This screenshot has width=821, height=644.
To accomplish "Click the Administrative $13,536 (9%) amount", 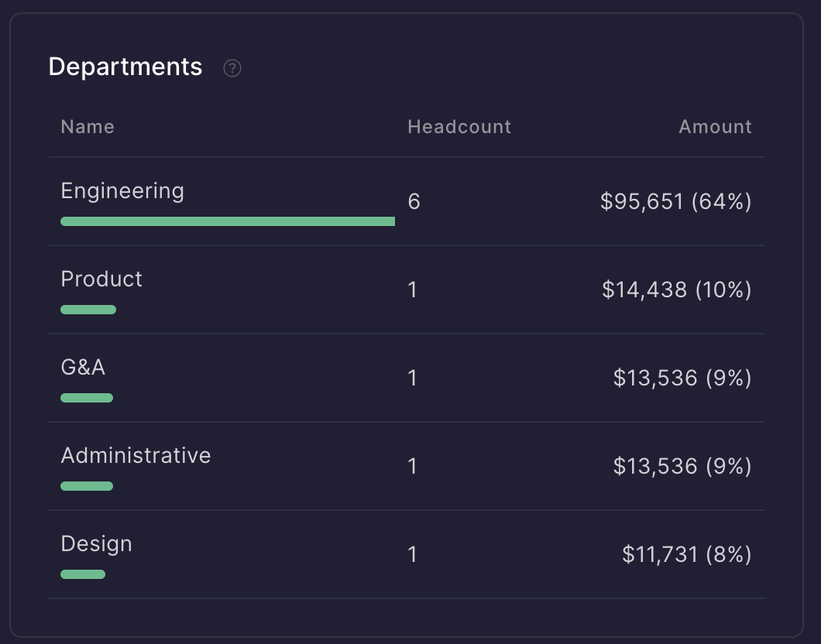I will click(682, 467).
